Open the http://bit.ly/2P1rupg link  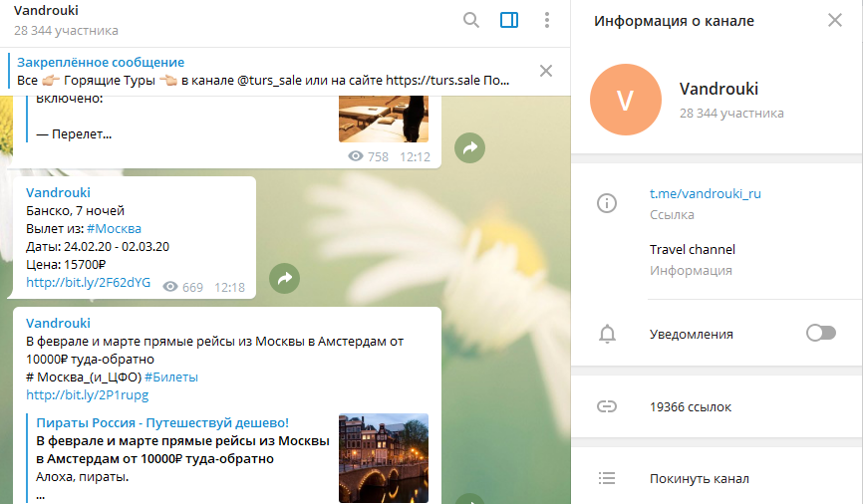(x=87, y=394)
